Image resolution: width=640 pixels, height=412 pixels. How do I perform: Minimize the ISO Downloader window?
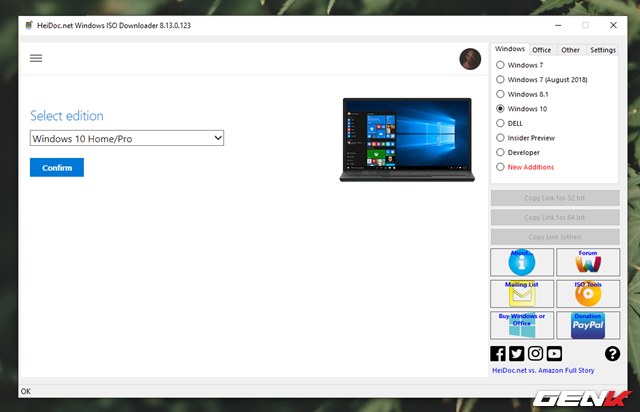click(x=558, y=25)
